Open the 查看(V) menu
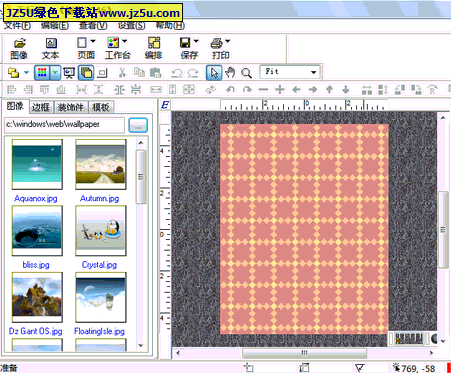The width and height of the screenshot is (451, 373). tap(93, 25)
